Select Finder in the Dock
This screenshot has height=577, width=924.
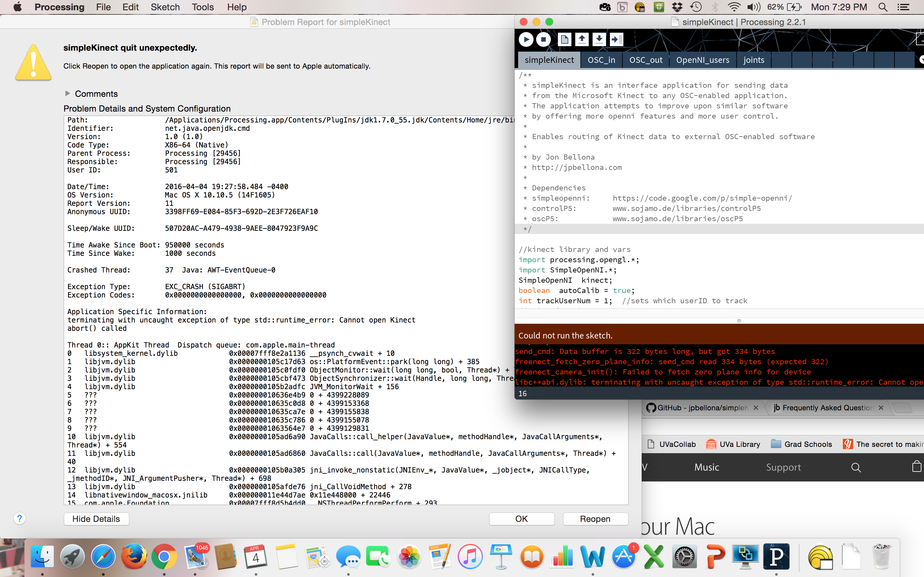click(42, 557)
